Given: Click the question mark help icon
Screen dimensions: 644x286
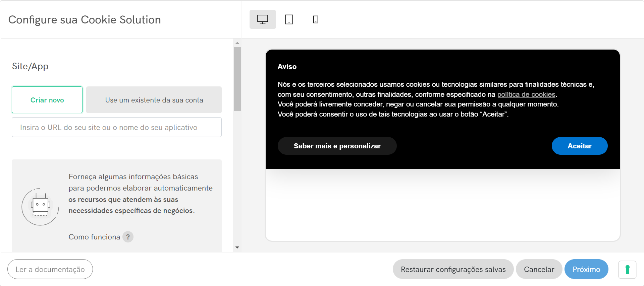Looking at the screenshot, I should [x=128, y=237].
